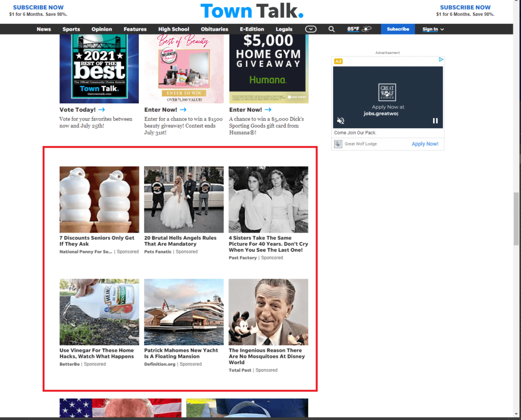Screen dimensions: 521x420
Task: Click the AdChoices triangle icon
Action: 441,60
